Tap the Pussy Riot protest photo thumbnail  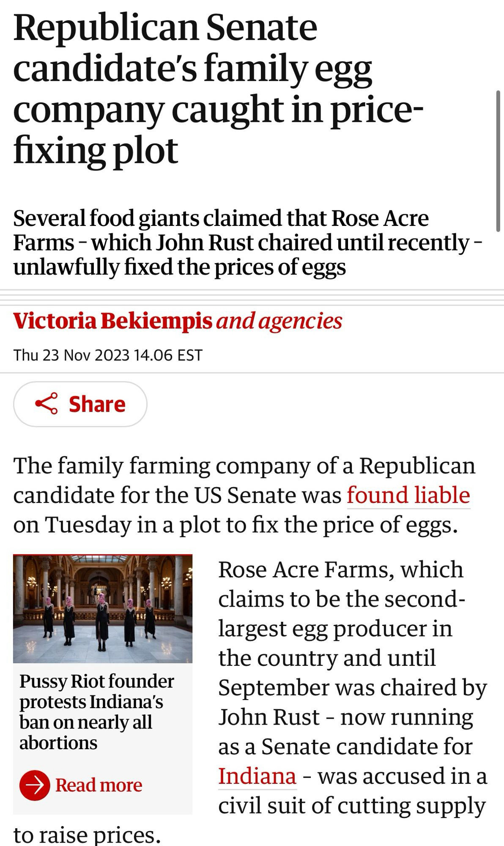coord(103,609)
